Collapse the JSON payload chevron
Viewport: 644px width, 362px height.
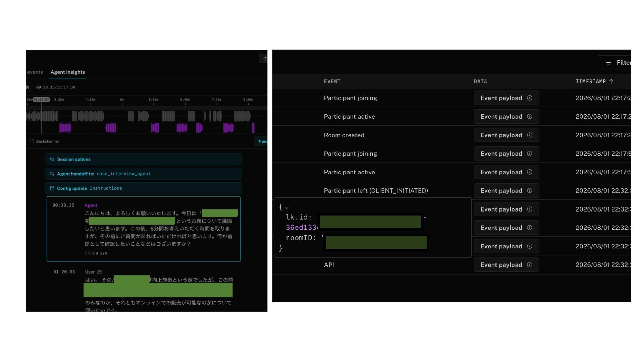coord(286,208)
